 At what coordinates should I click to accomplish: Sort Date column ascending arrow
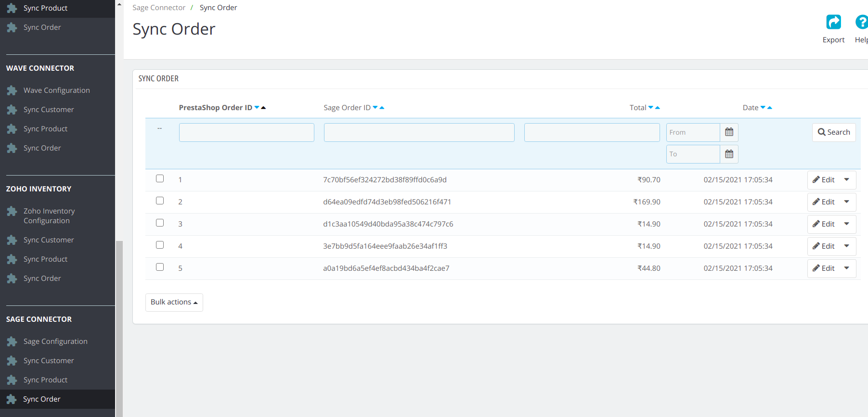pos(769,108)
